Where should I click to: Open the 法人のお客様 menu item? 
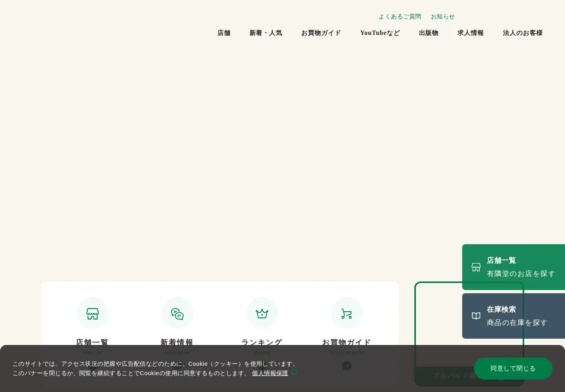[523, 33]
